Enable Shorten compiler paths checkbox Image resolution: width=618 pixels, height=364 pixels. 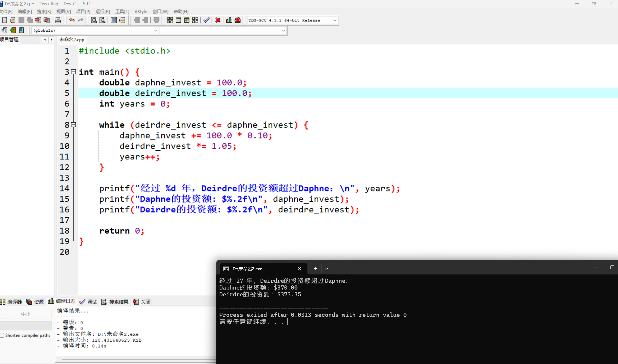2,335
